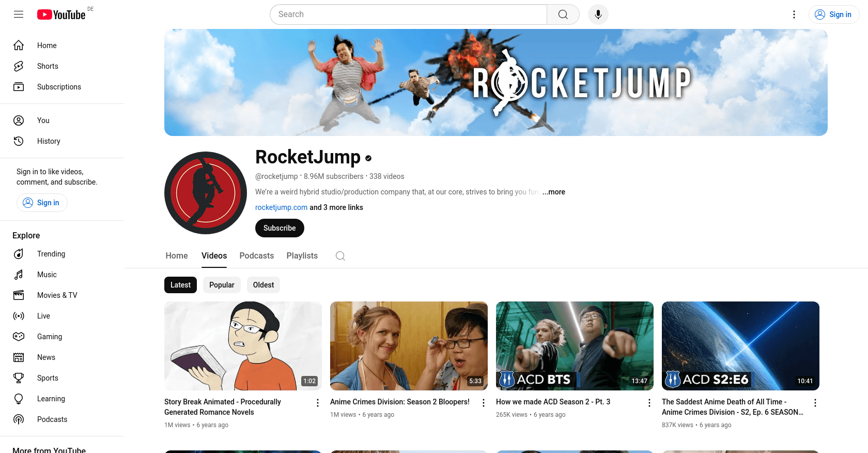Image resolution: width=868 pixels, height=453 pixels.
Task: Search within the RocketJump channel
Action: (x=340, y=256)
